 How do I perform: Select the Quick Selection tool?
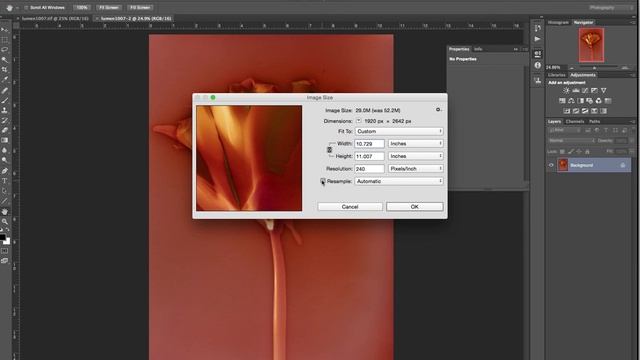tap(4, 60)
